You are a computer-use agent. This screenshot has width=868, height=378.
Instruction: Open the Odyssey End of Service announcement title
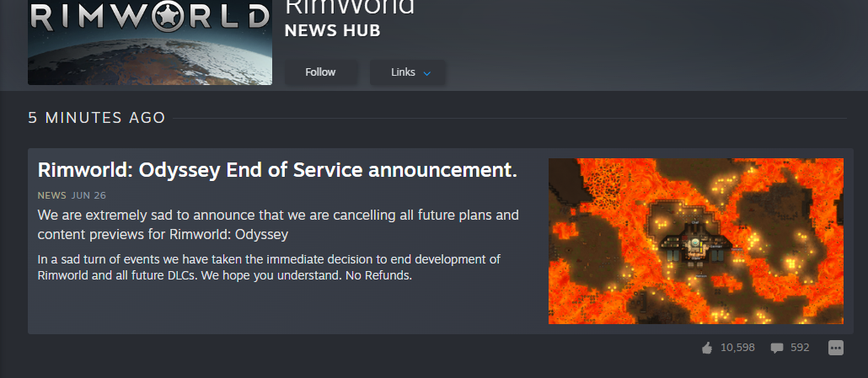tap(277, 171)
